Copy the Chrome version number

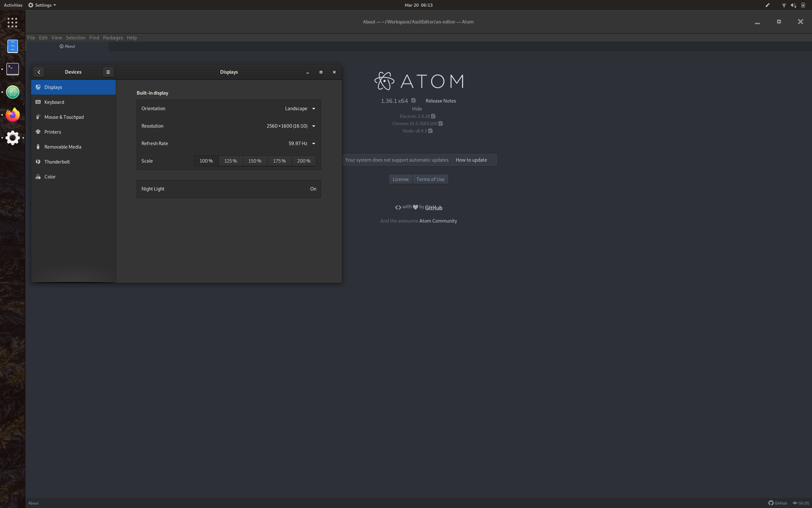point(441,124)
